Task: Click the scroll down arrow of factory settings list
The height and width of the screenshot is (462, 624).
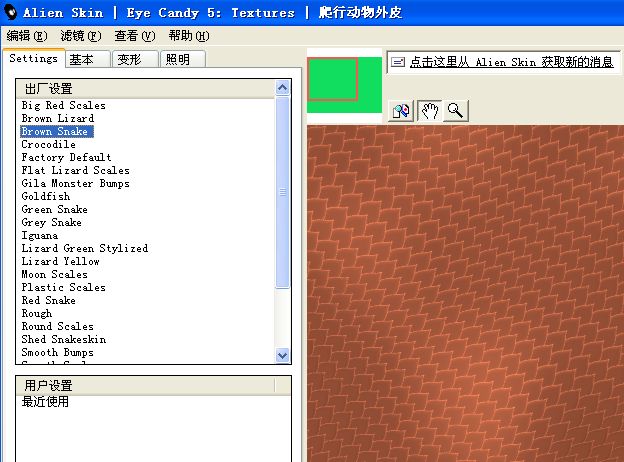Action: point(283,355)
